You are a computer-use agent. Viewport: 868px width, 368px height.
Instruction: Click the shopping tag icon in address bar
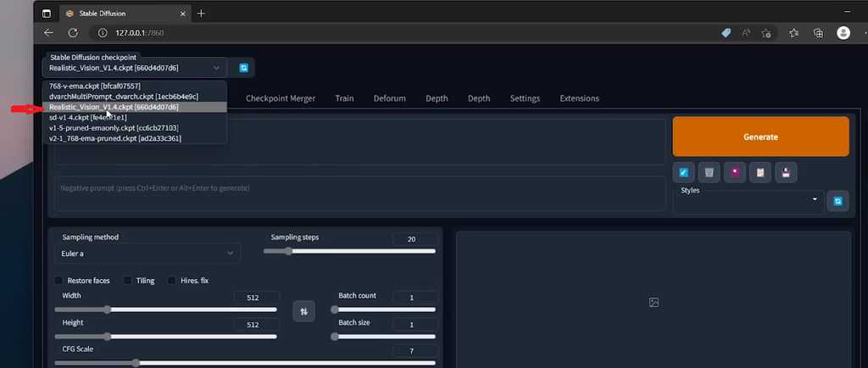(x=726, y=33)
